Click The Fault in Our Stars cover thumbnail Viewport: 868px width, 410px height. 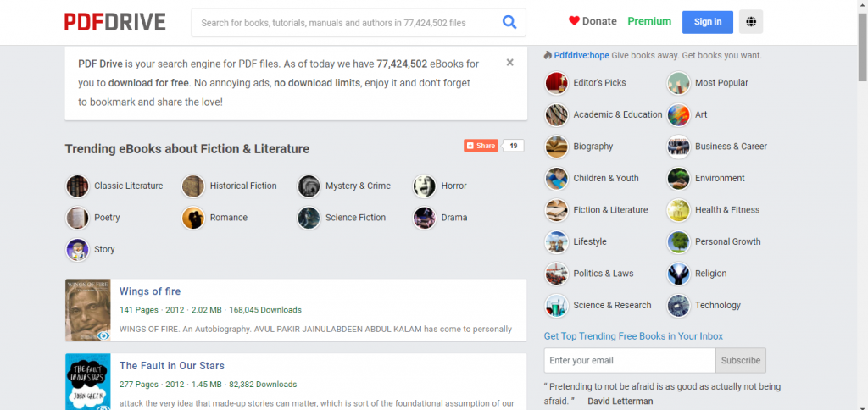[x=88, y=382]
